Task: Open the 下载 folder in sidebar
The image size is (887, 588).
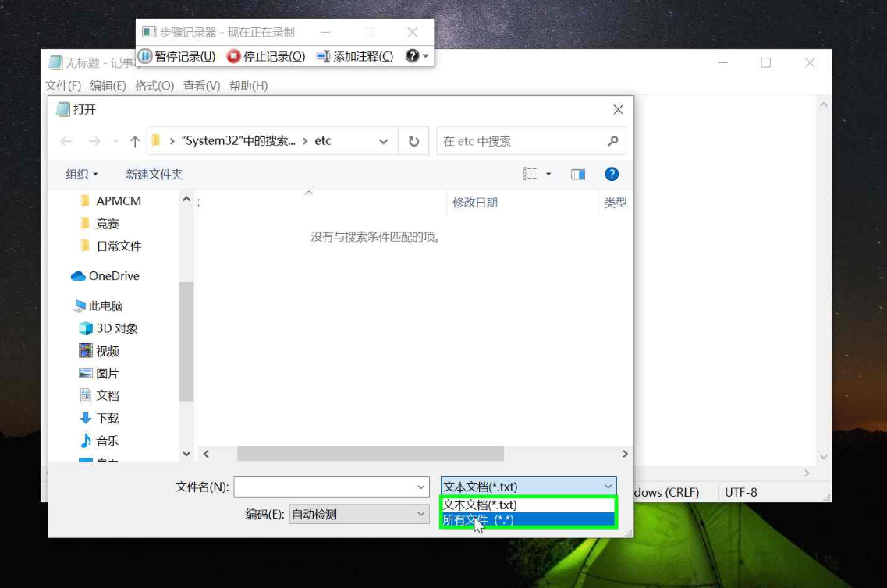Action: 108,418
